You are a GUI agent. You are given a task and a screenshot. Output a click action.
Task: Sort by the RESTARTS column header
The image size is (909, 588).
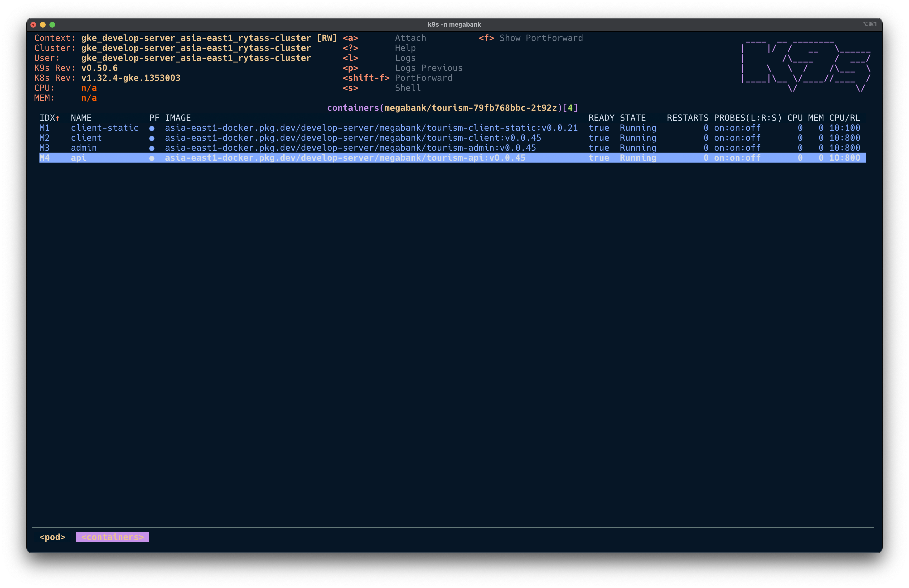point(687,118)
